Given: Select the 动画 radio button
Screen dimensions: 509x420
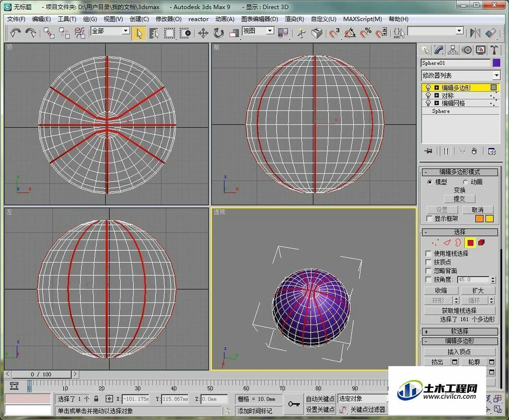Looking at the screenshot, I should coord(465,182).
